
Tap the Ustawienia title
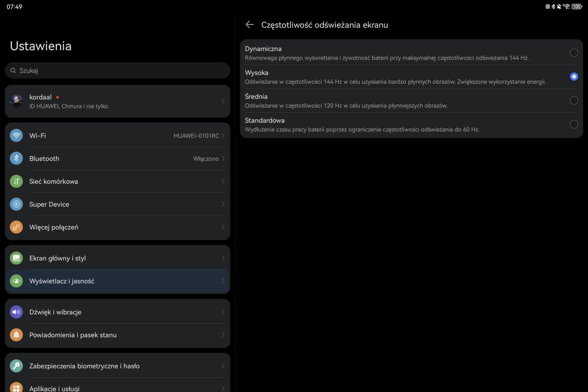point(41,46)
